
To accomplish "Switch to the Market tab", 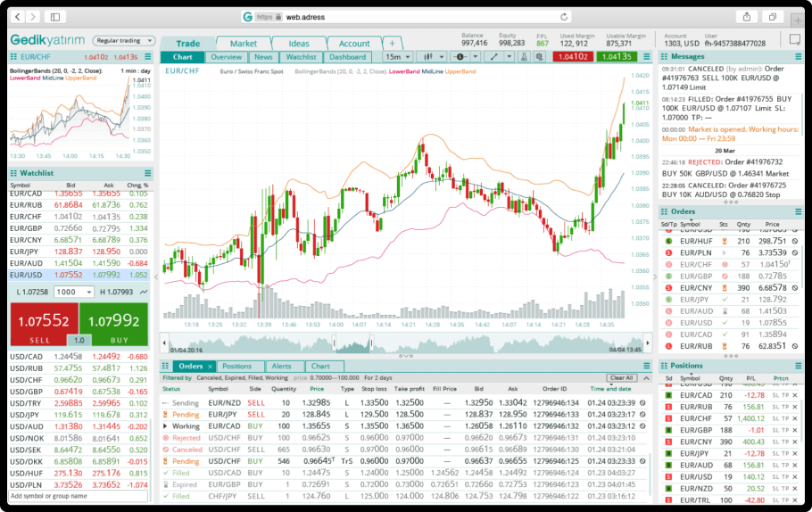I will [x=243, y=43].
